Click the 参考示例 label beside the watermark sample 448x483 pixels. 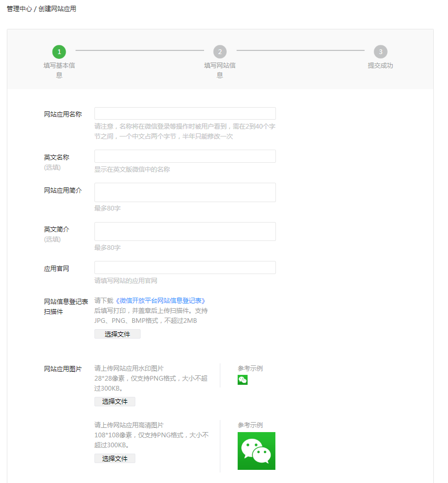click(250, 368)
